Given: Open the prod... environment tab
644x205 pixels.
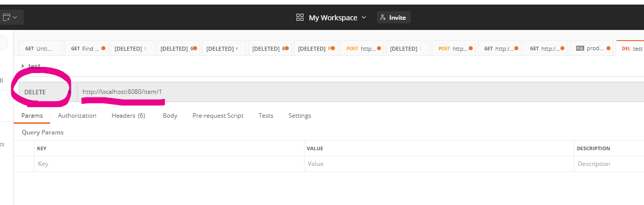Looking at the screenshot, I should tap(591, 49).
